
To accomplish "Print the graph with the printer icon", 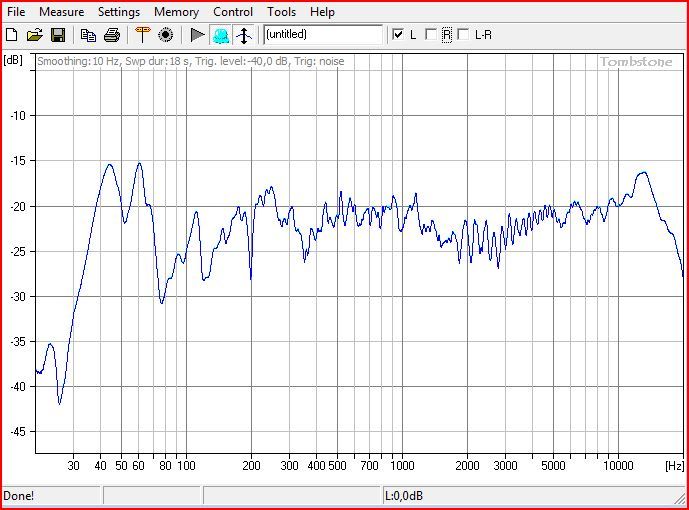I will click(x=112, y=35).
